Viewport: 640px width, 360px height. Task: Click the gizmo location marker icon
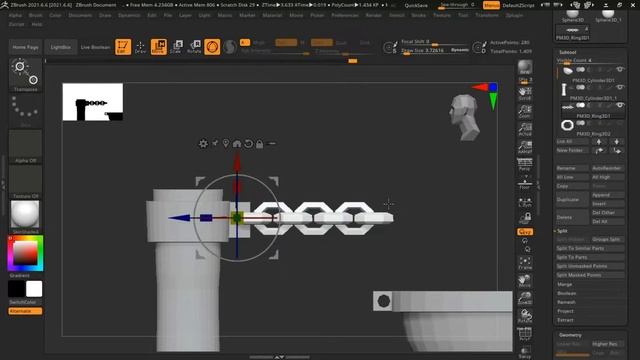coord(226,144)
